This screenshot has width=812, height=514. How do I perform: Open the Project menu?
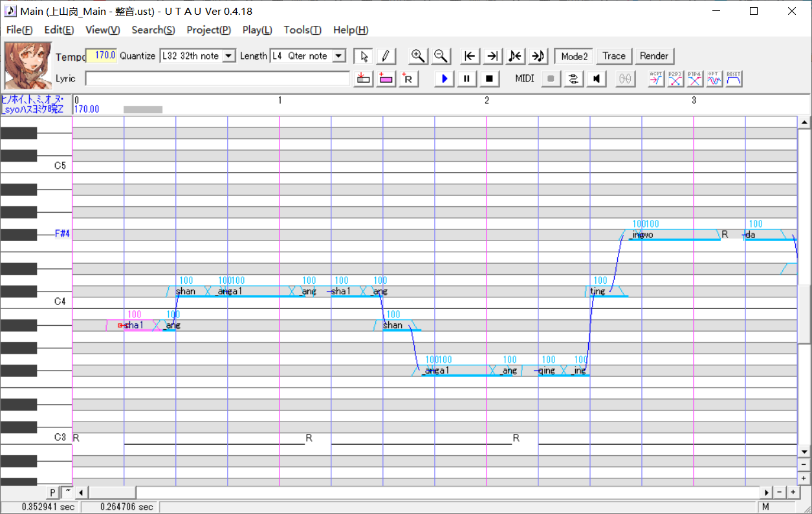click(208, 30)
